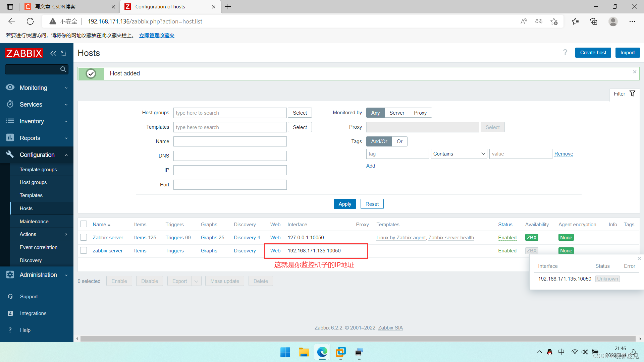Open the Export dropdown arrow
The image size is (644, 362).
(196, 281)
